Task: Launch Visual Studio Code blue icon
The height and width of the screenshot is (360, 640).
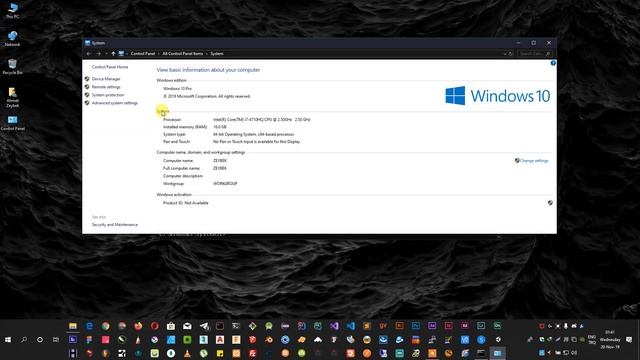Action: [351, 326]
